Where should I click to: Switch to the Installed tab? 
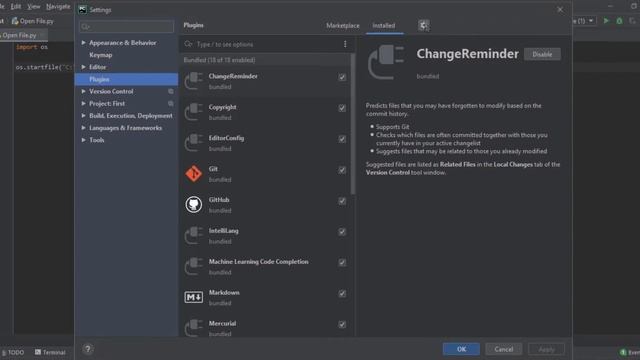(x=384, y=25)
